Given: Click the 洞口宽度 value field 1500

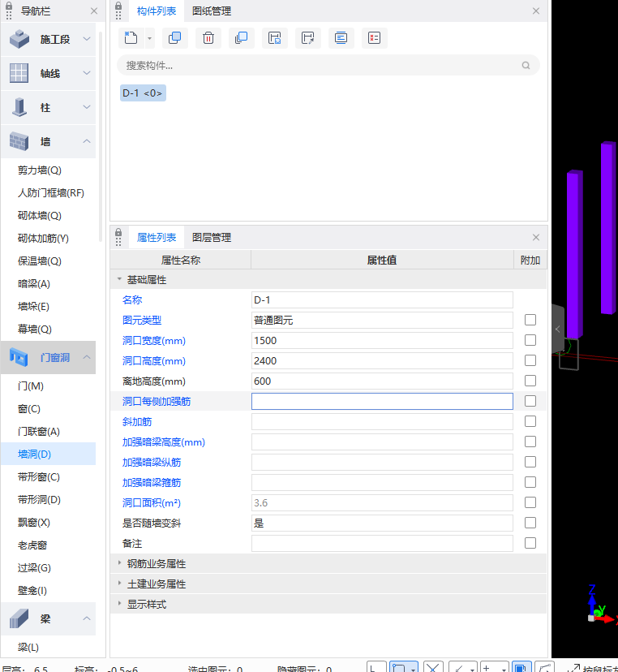Looking at the screenshot, I should [382, 341].
